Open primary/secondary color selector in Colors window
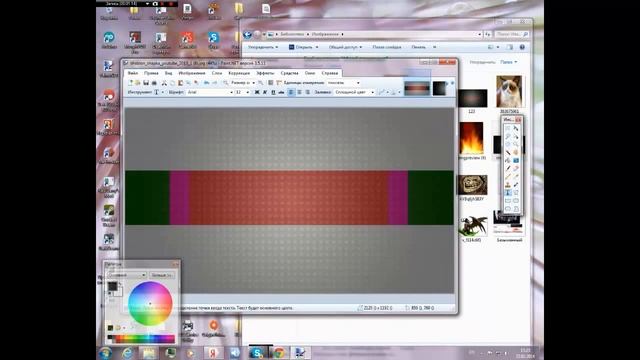Screen dimensions: 640x360 [x=126, y=275]
